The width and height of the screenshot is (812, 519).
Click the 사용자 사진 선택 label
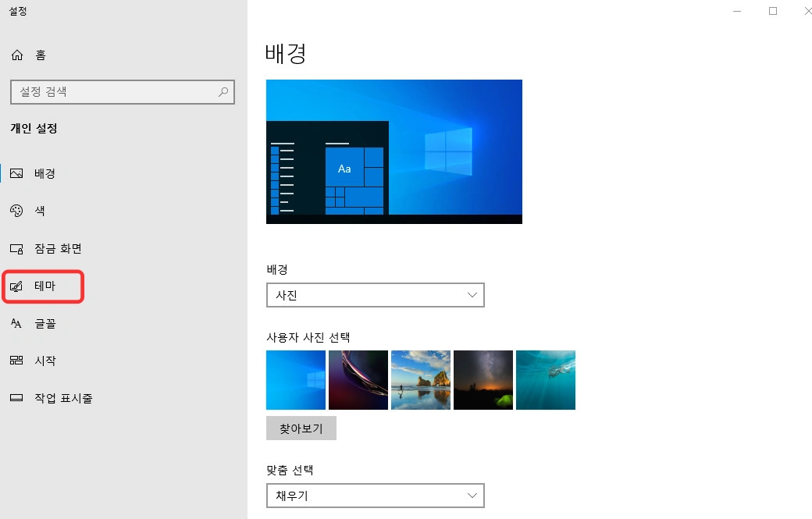pos(308,337)
